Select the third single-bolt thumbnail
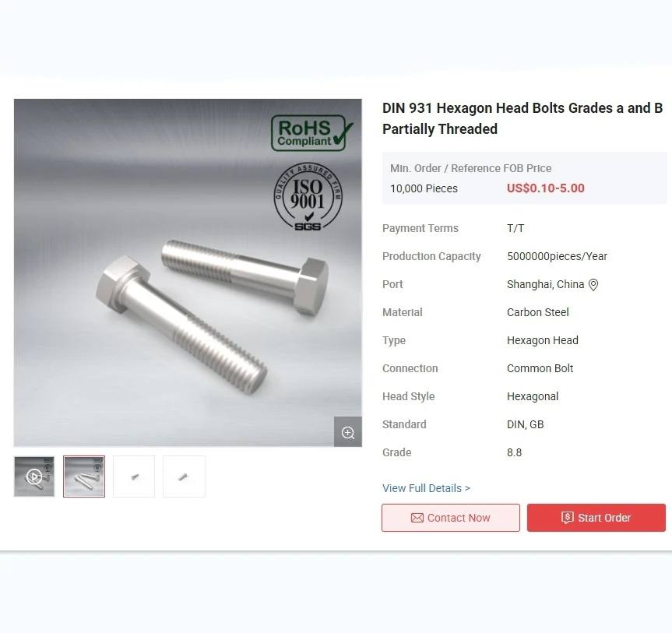672x633 pixels. pyautogui.click(x=134, y=477)
